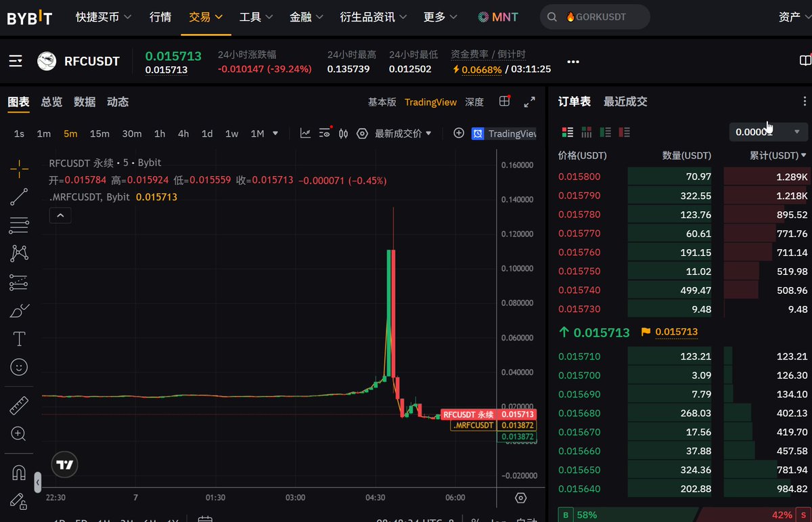Select the 1m timeframe
This screenshot has height=522, width=812.
(43, 133)
